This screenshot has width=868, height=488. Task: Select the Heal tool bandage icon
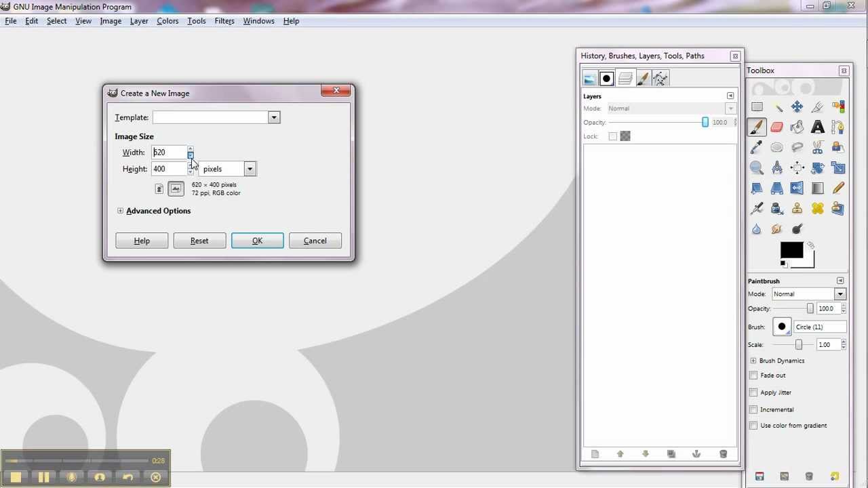(817, 209)
